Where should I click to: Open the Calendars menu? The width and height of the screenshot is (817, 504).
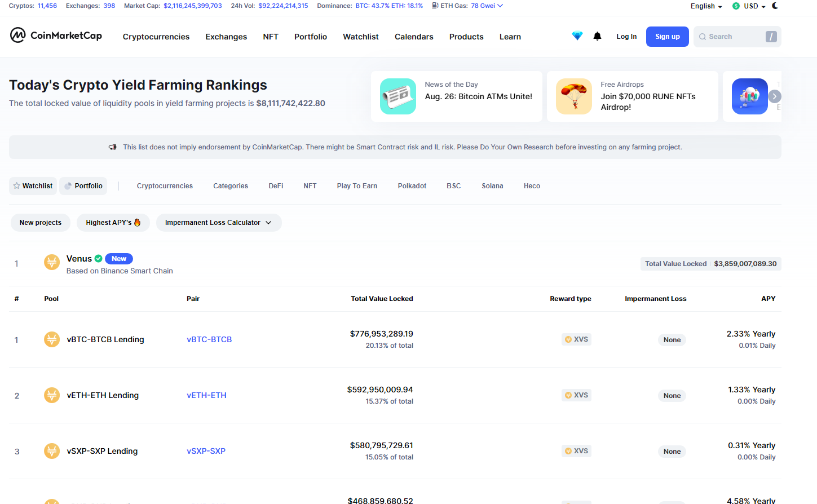pos(414,37)
